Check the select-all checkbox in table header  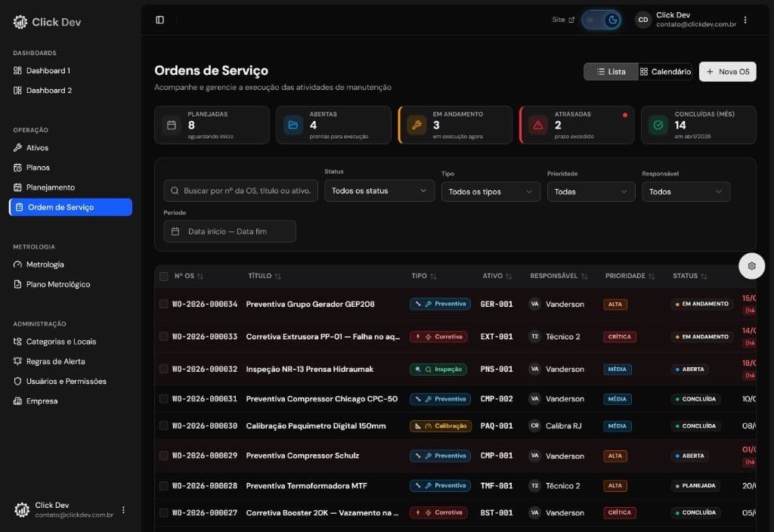164,277
